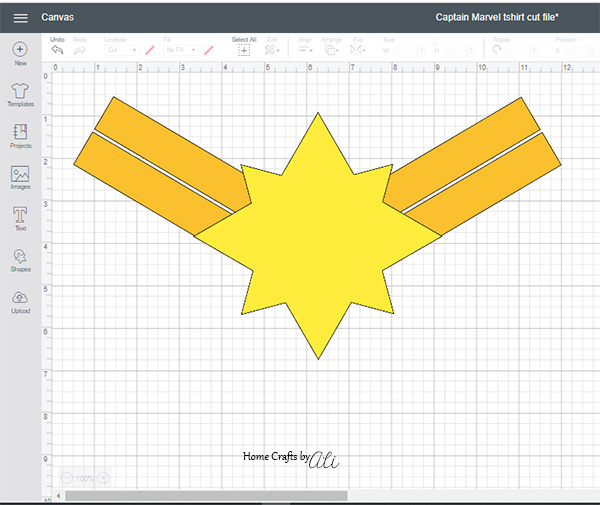Zoom out with the minus button
600x505 pixels.
pyautogui.click(x=67, y=478)
